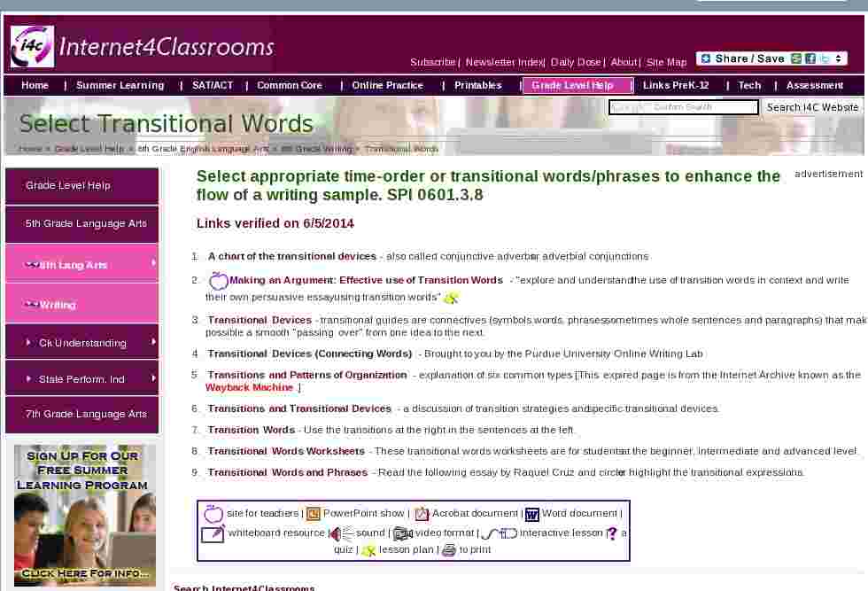The width and height of the screenshot is (868, 591).
Task: Open 5th Grade Language Arts sidebar item
Action: click(81, 223)
